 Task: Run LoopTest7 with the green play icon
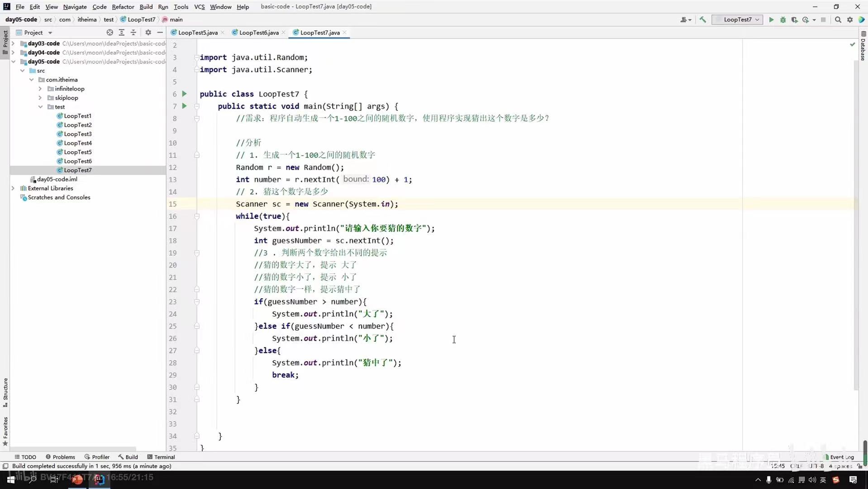771,19
